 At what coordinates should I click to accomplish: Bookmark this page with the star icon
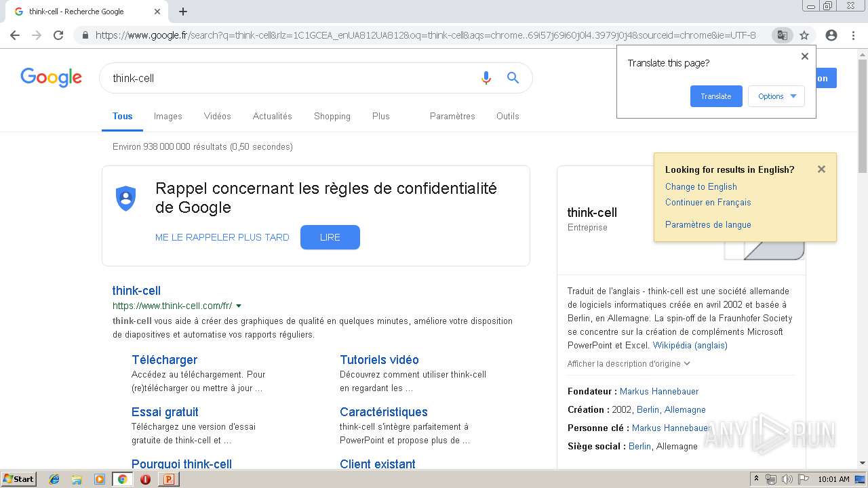click(x=804, y=35)
